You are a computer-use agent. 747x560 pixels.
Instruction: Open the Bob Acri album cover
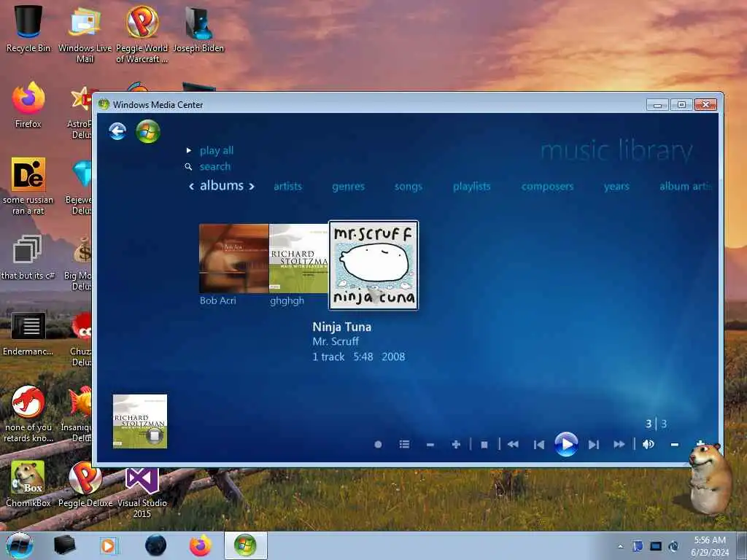coord(233,259)
